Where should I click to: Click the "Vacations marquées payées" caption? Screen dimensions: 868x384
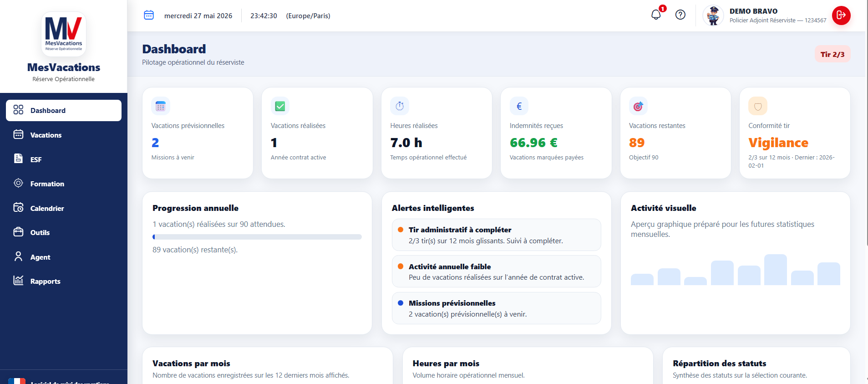(547, 157)
